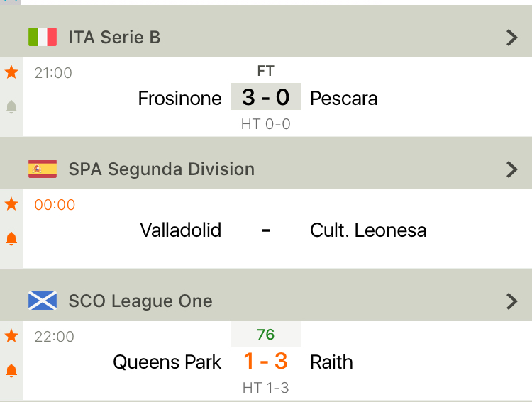The width and height of the screenshot is (532, 402).
Task: Expand the ITA Serie B league chevron
Action: click(512, 38)
